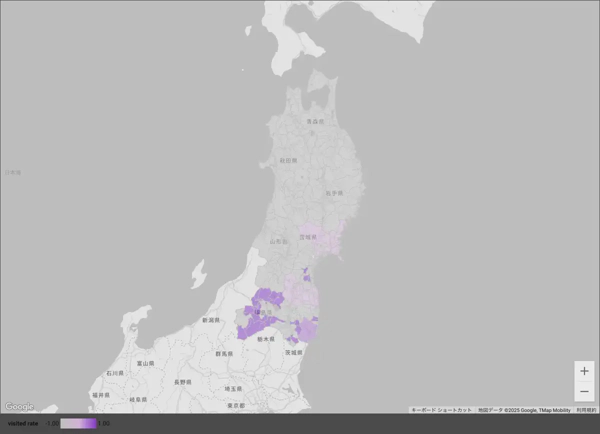Click the 東京都 label on the map
Image resolution: width=600 pixels, height=434 pixels.
point(236,406)
